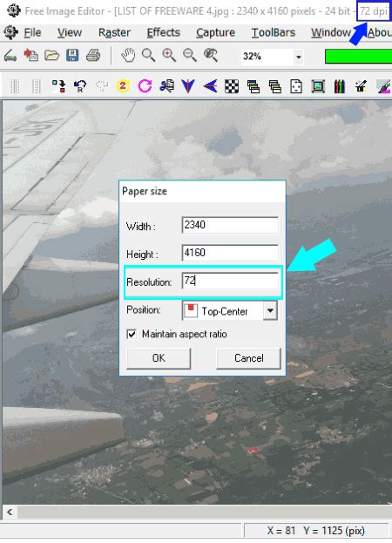Open the ToolBars menu

(x=274, y=32)
